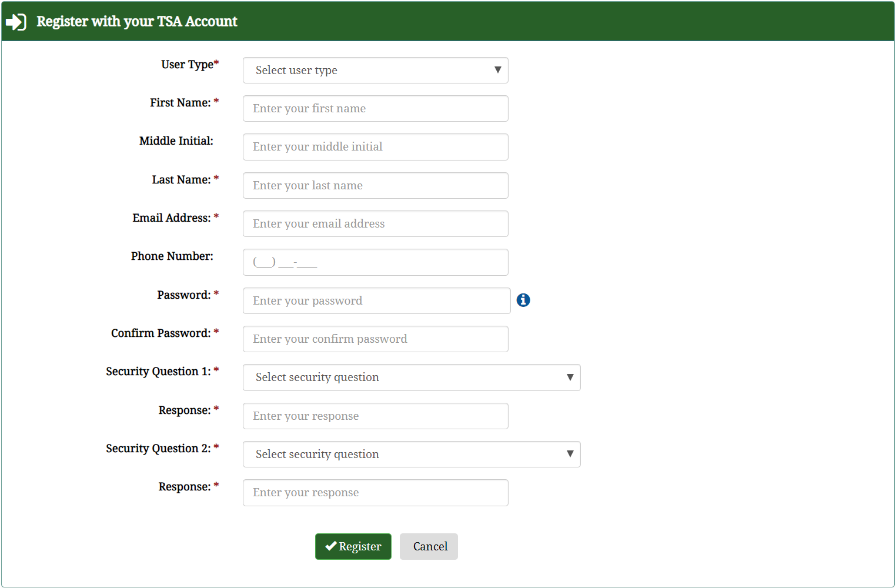Click the Email Address label text
Image resolution: width=896 pixels, height=588 pixels.
point(171,218)
